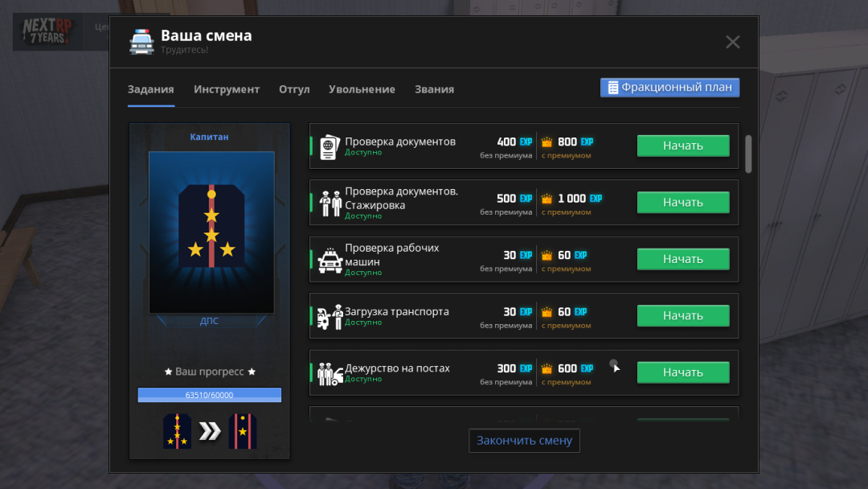End shift with Закончить смену
The width and height of the screenshot is (868, 489).
pyautogui.click(x=524, y=441)
